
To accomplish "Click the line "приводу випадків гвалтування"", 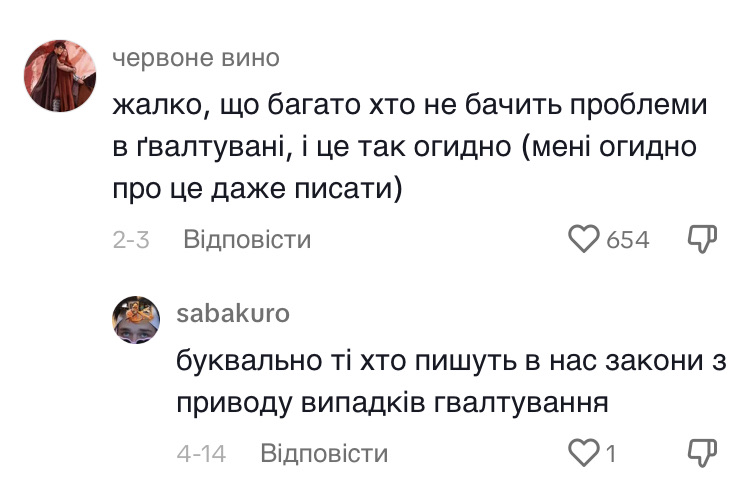I will 393,403.
